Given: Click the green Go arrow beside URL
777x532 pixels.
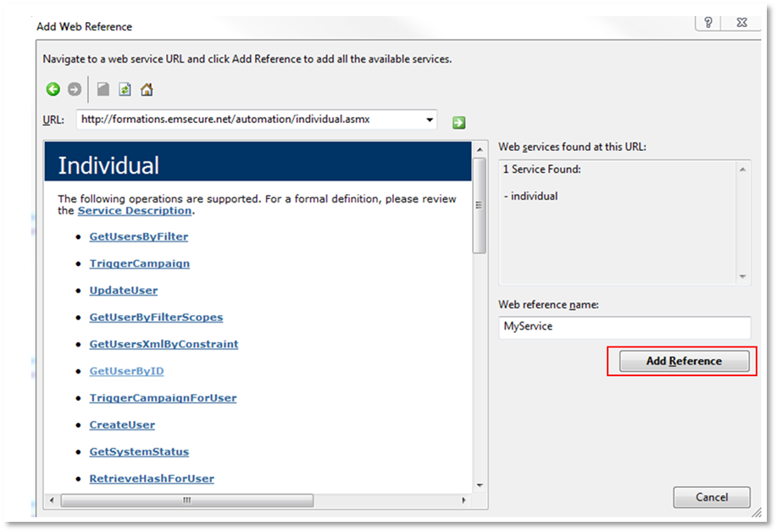Looking at the screenshot, I should click(x=458, y=122).
